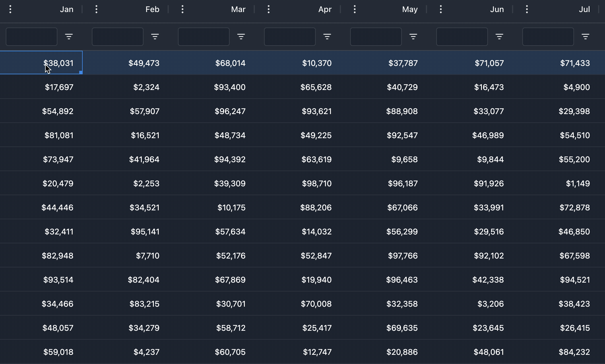Open the Jan column menu icon
Image resolution: width=605 pixels, height=364 pixels.
click(x=10, y=9)
